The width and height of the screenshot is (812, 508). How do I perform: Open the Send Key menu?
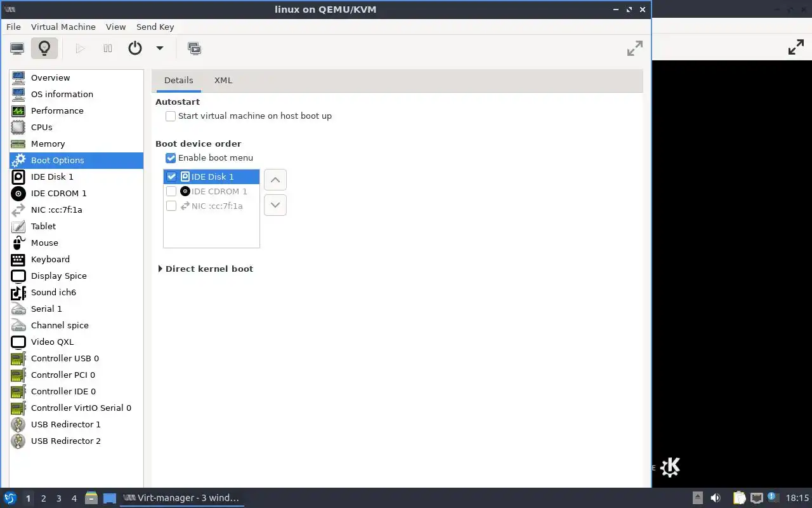tap(155, 27)
